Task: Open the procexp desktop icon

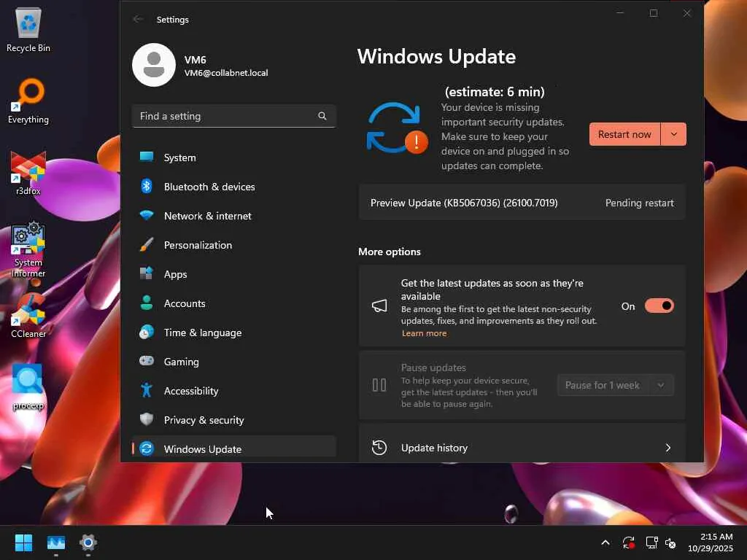Action: [x=28, y=387]
